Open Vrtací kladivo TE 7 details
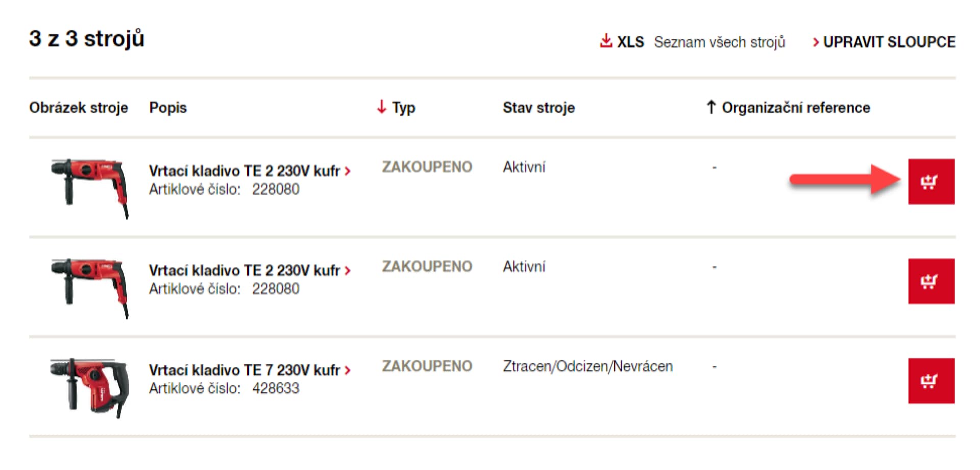 244,370
